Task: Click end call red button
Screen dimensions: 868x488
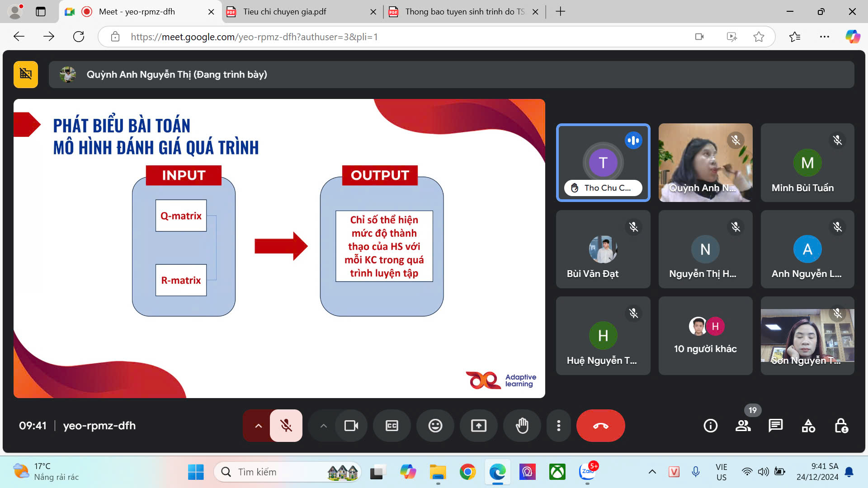Action: [601, 425]
